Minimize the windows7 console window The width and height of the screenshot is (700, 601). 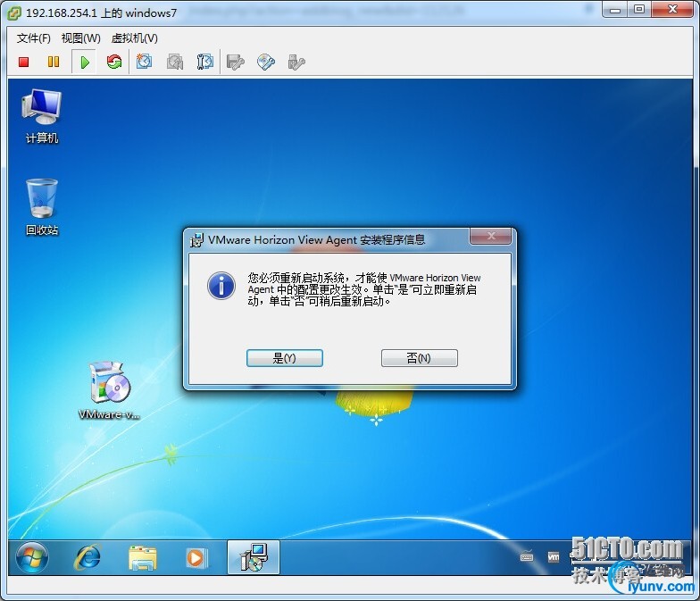click(x=615, y=9)
